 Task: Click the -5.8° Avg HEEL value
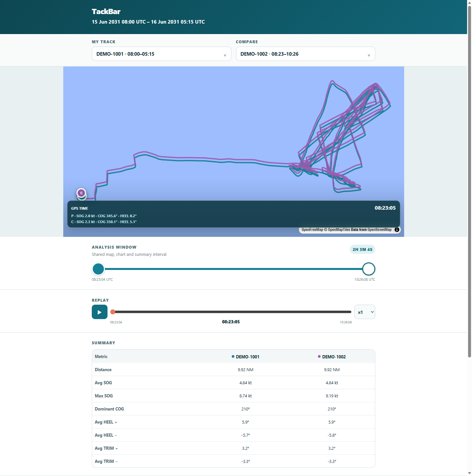pyautogui.click(x=332, y=435)
